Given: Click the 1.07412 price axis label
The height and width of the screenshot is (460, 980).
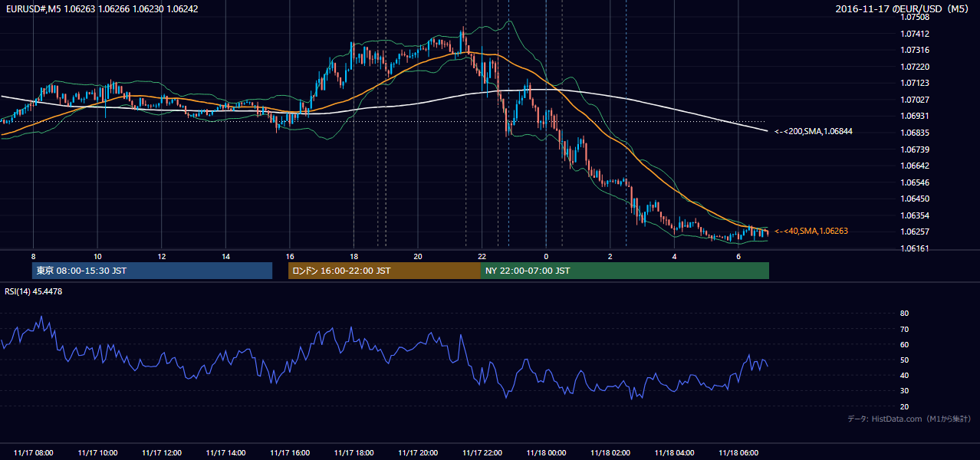Looking at the screenshot, I should click(x=914, y=34).
